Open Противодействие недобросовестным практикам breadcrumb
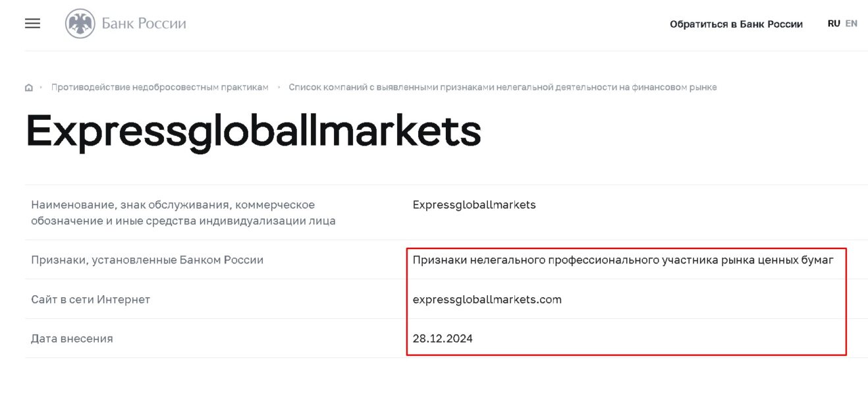 pos(159,86)
